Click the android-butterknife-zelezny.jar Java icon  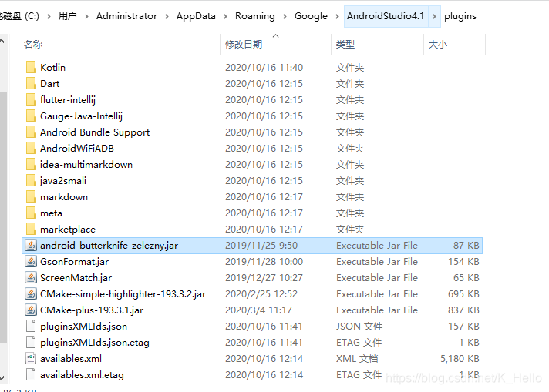click(31, 245)
